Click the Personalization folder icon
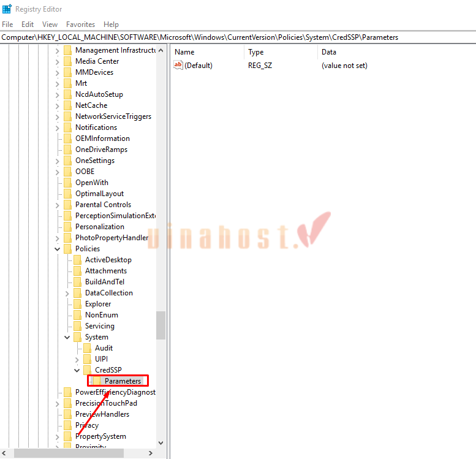476x459 pixels. tap(68, 227)
